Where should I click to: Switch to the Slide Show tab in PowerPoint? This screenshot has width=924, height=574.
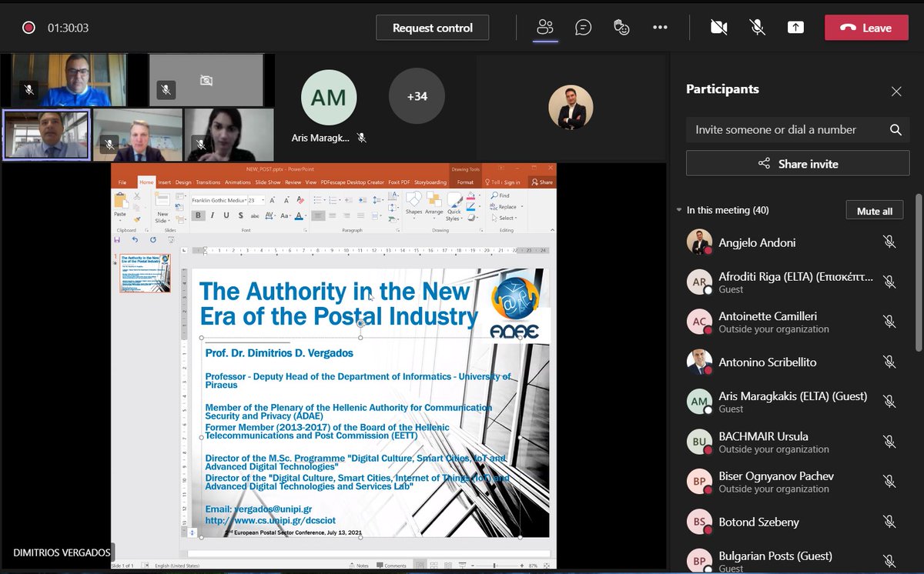tap(268, 182)
